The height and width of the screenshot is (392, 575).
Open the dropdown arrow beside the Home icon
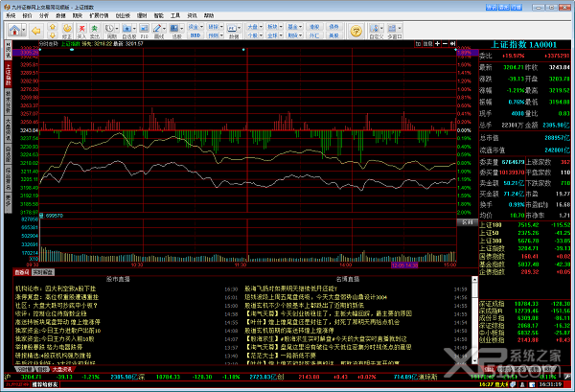click(23, 31)
